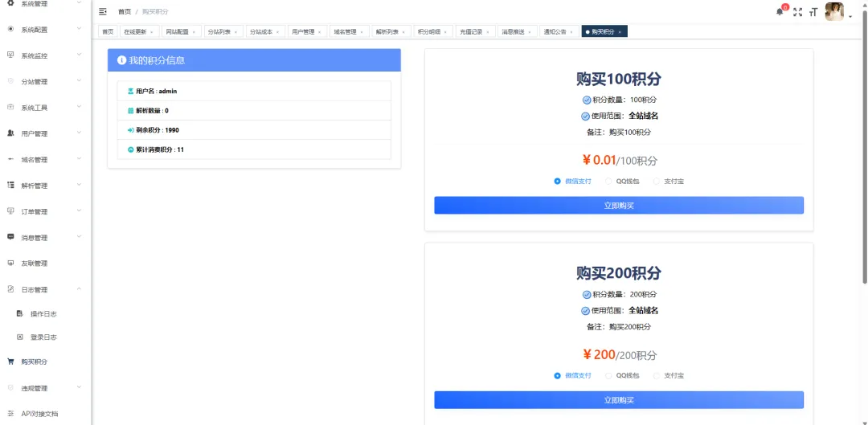Screen dimensions: 868x425
Task: Toggle fullscreen mode icon
Action: click(797, 12)
